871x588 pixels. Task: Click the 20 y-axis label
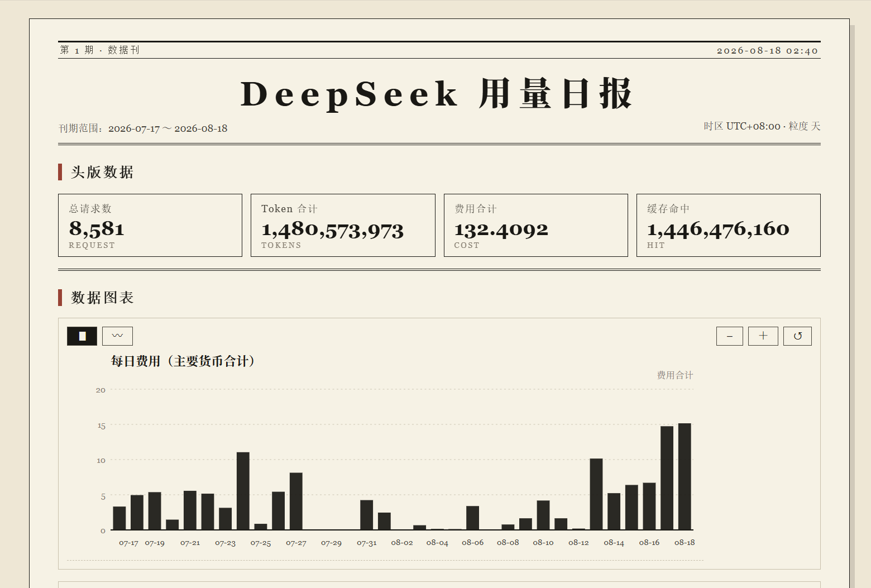(x=100, y=390)
